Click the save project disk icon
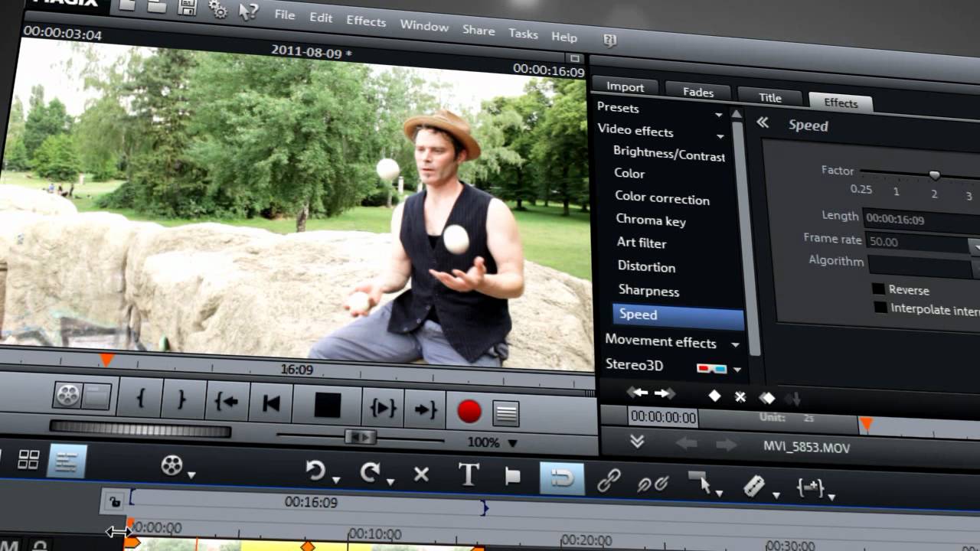Image resolution: width=980 pixels, height=551 pixels. (186, 7)
